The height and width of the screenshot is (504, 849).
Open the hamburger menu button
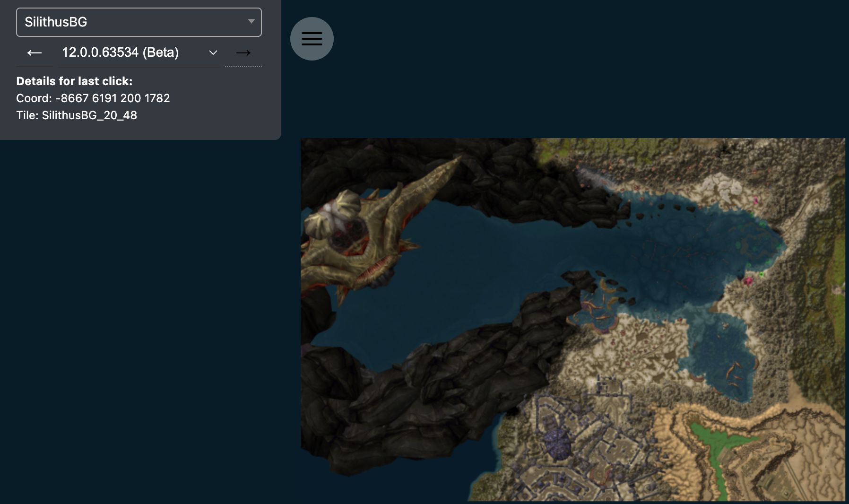(312, 39)
